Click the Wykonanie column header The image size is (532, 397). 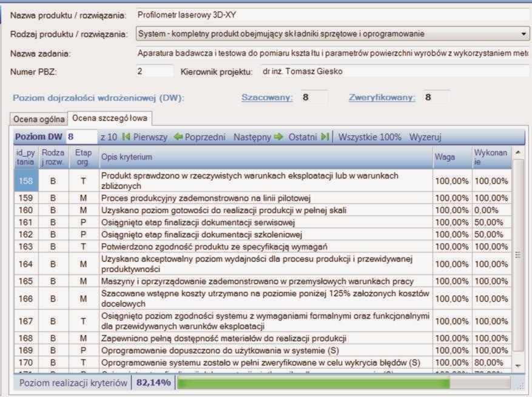pos(491,157)
